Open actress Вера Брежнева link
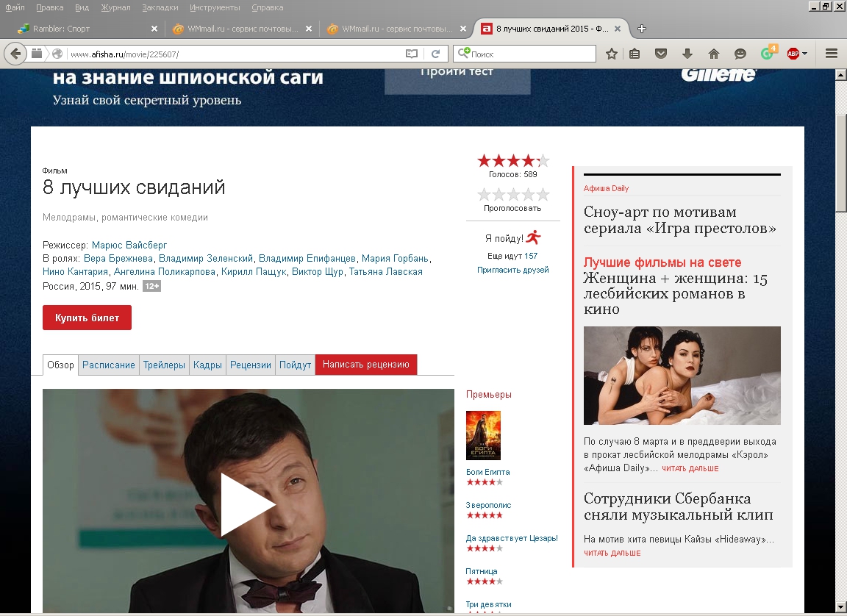 tap(118, 258)
